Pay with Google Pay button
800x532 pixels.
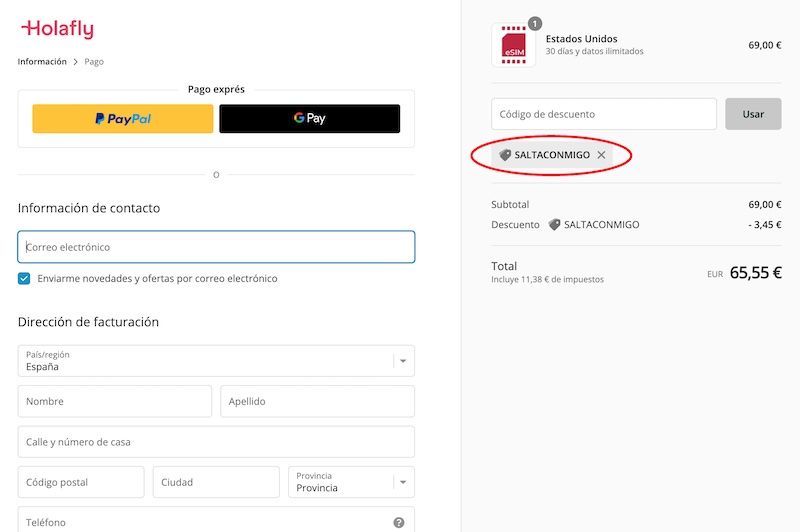(x=310, y=119)
